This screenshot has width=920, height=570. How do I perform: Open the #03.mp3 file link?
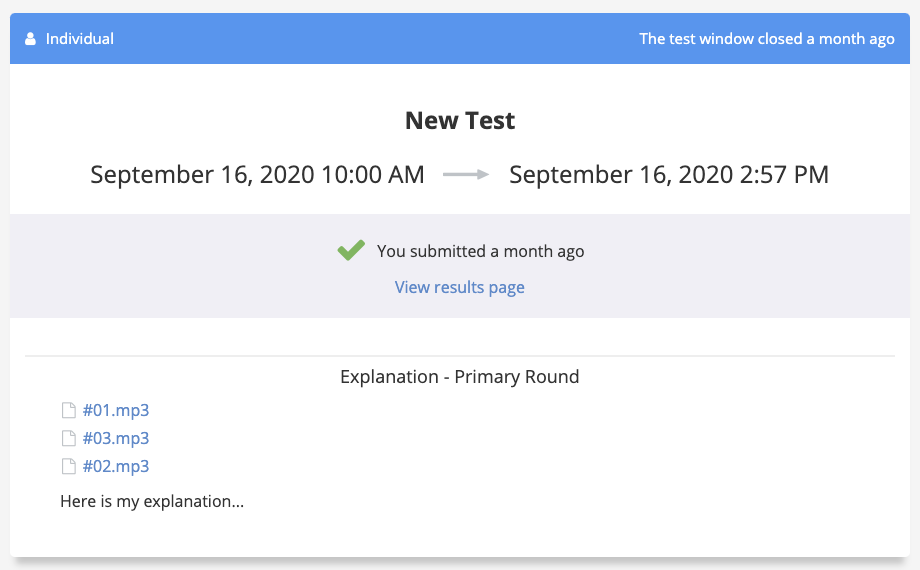pyautogui.click(x=116, y=438)
